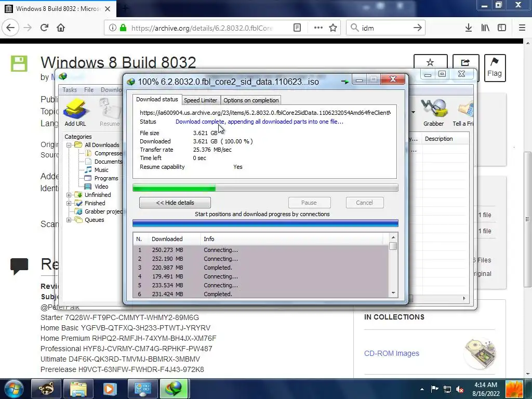The height and width of the screenshot is (399, 532).
Task: Expand Finished category node
Action: point(69,203)
